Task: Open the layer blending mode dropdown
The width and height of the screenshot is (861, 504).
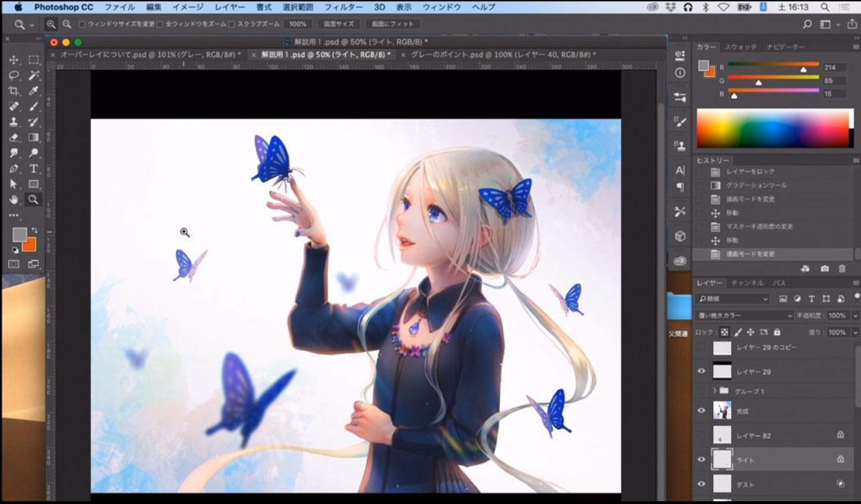Action: point(745,316)
